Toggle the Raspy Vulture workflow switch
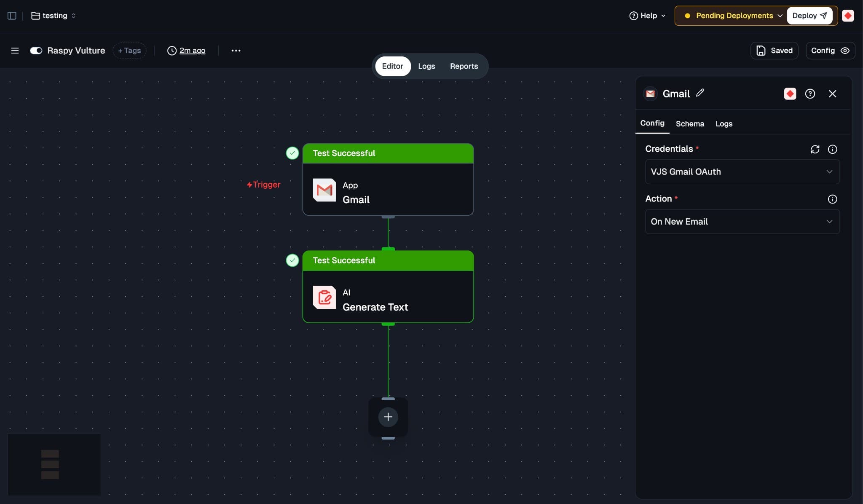863x504 pixels. click(36, 51)
